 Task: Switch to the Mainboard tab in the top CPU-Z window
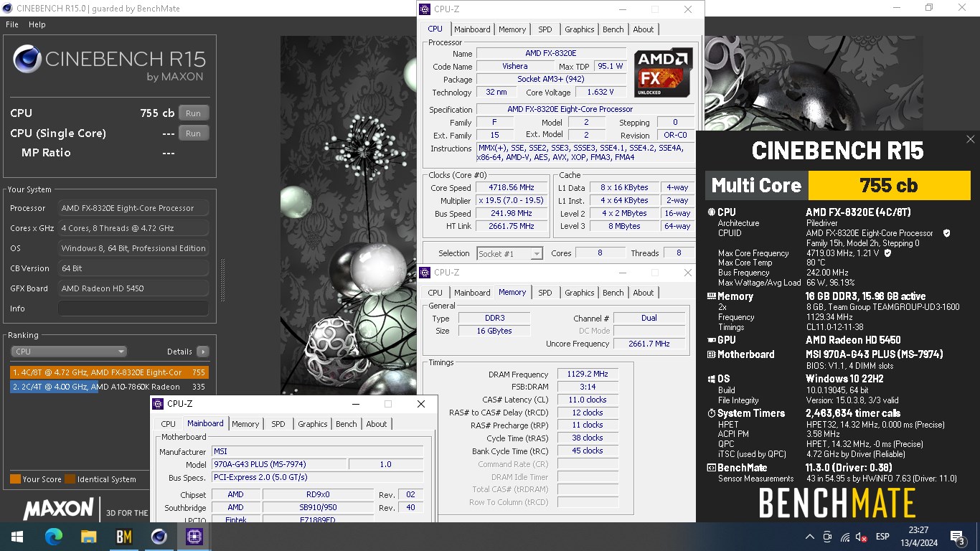tap(472, 29)
